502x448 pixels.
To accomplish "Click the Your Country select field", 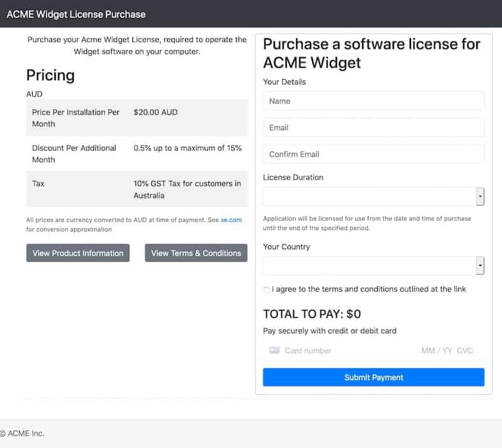I will pos(373,265).
